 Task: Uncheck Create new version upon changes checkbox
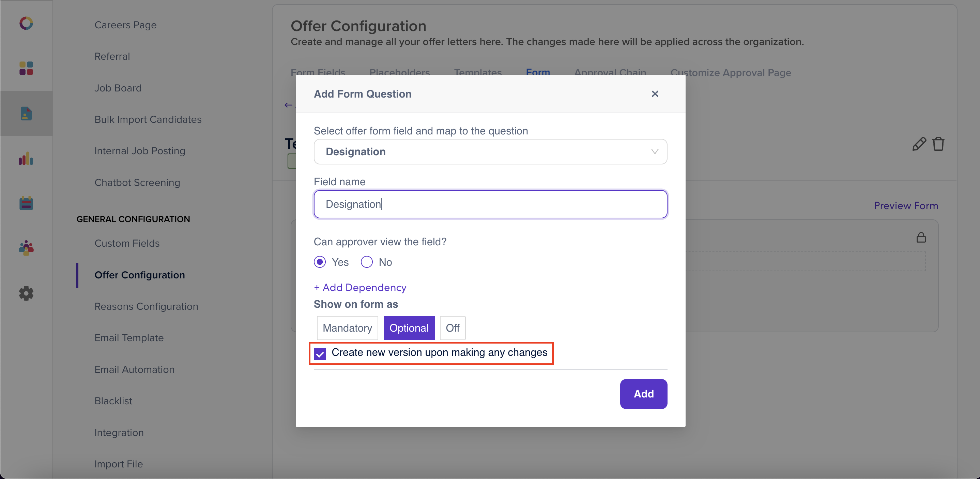click(320, 354)
